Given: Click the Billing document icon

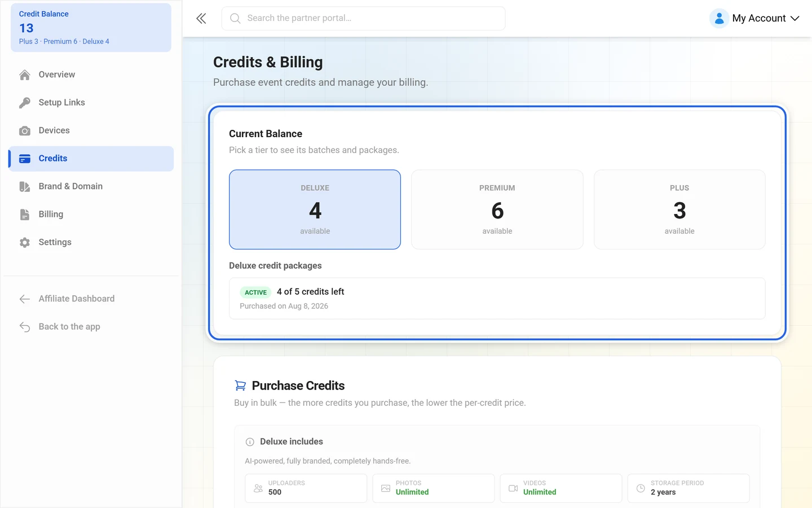Looking at the screenshot, I should 25,214.
